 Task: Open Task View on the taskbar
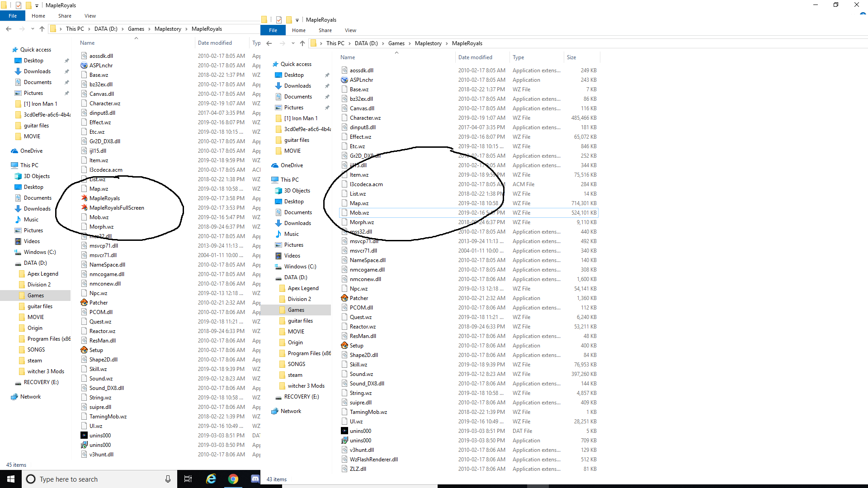coord(188,479)
